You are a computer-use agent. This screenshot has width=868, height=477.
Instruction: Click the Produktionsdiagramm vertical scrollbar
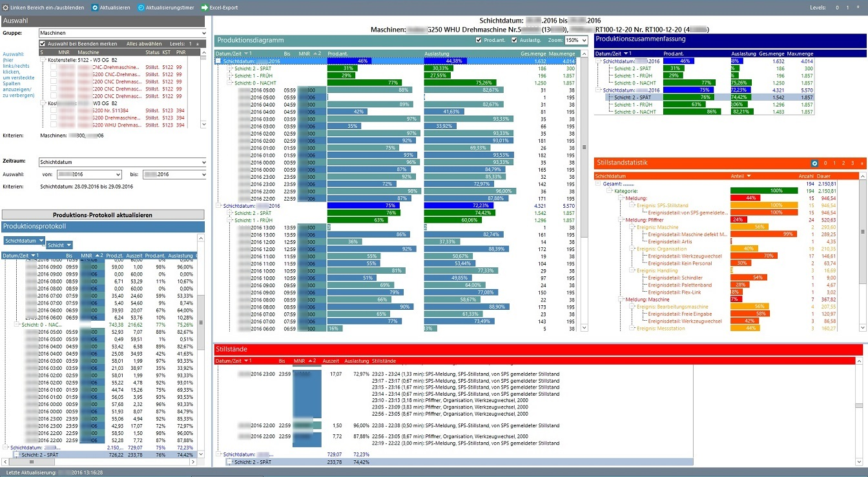pyautogui.click(x=584, y=190)
